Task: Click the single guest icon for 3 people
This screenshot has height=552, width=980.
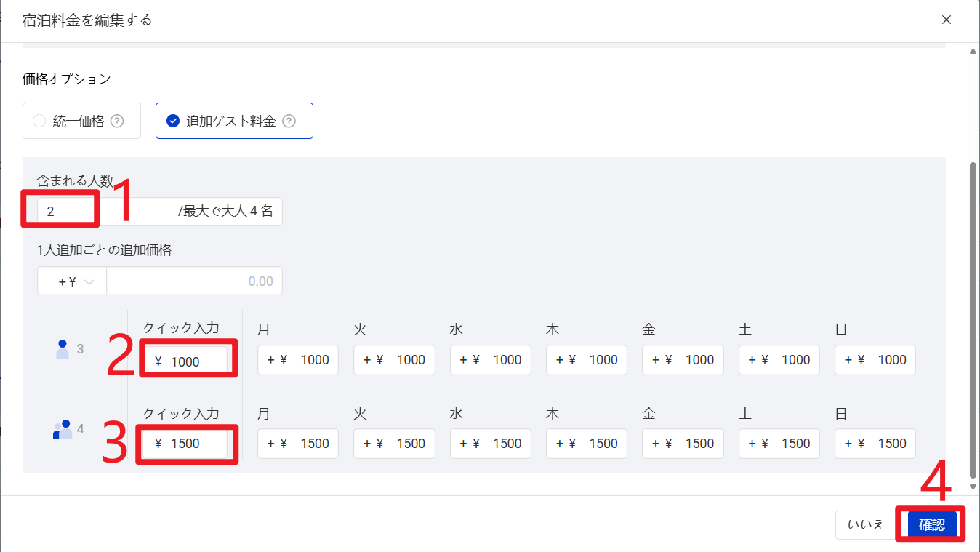Action: (x=63, y=349)
